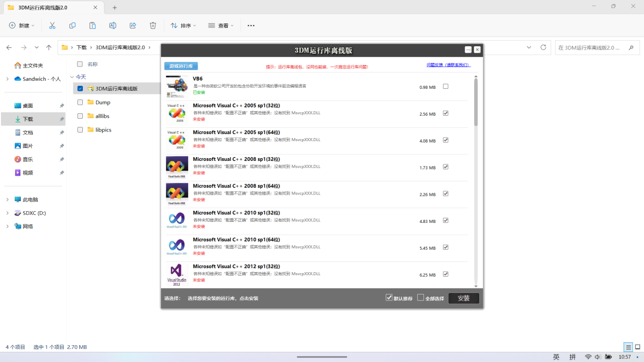Open the 查看 view dropdown
The image size is (644, 362).
tap(221, 25)
